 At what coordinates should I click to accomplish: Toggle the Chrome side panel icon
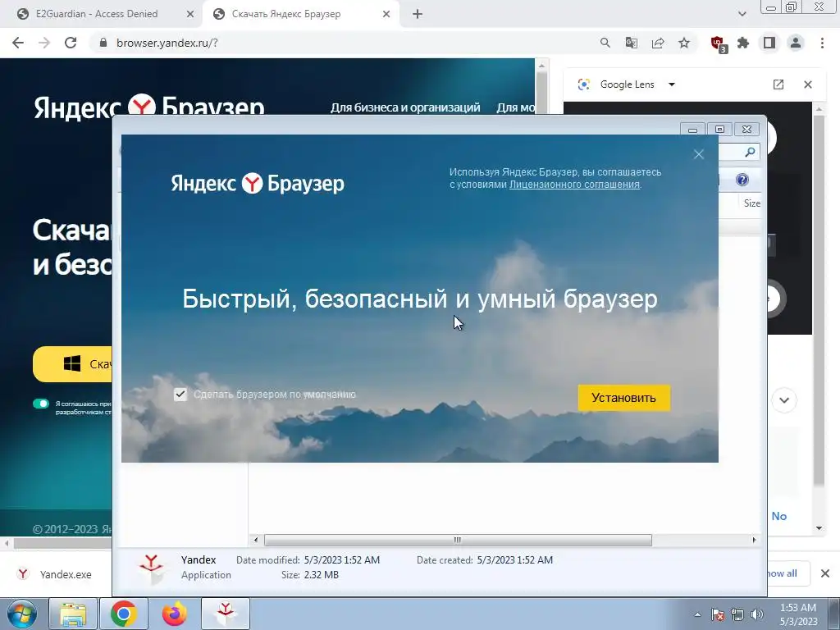click(769, 43)
